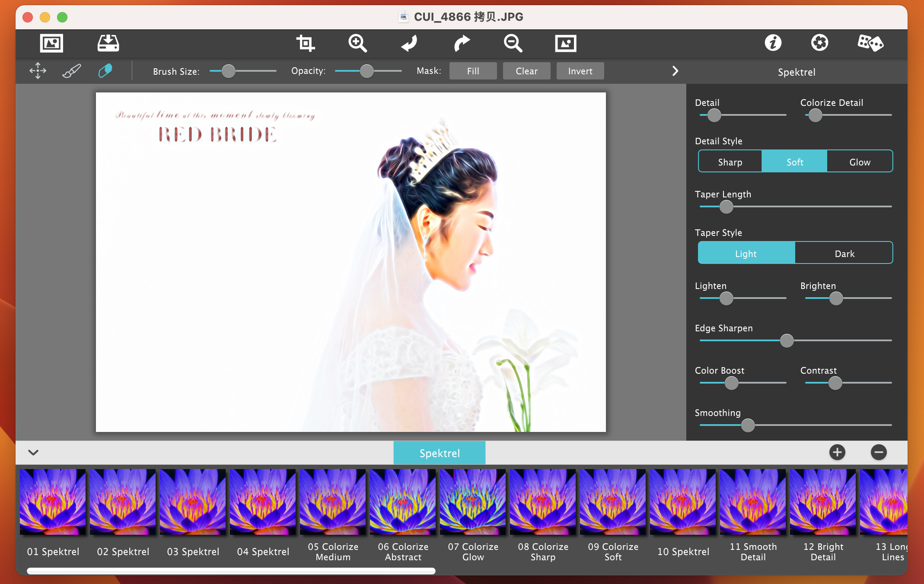Image resolution: width=924 pixels, height=584 pixels.
Task: Expand the mask toolbar chevron arrow
Action: pos(675,71)
